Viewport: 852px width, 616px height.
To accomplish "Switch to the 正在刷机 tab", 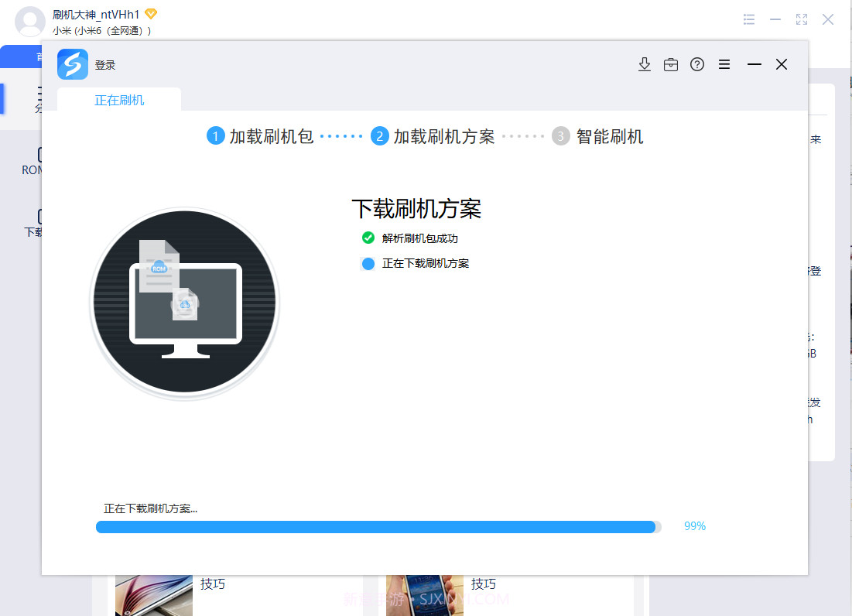I will (x=118, y=99).
